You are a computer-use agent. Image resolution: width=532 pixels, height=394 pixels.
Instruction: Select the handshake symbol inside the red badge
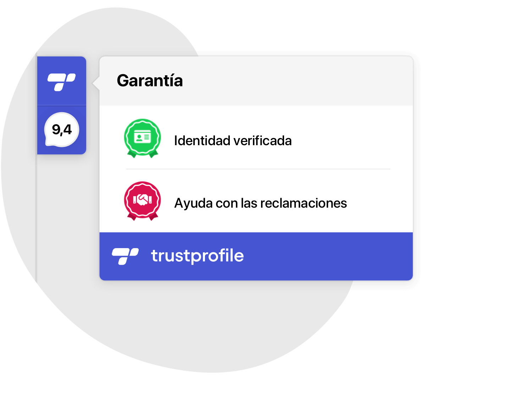[x=143, y=200]
